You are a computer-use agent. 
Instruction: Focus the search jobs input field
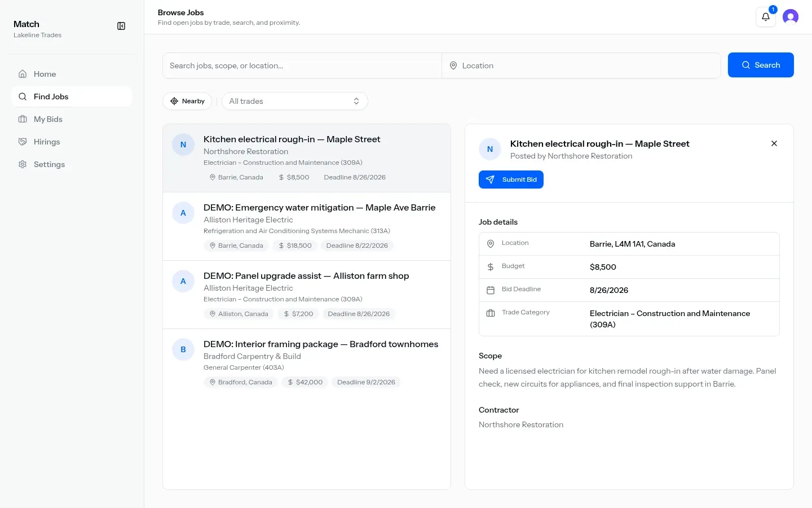click(x=302, y=65)
